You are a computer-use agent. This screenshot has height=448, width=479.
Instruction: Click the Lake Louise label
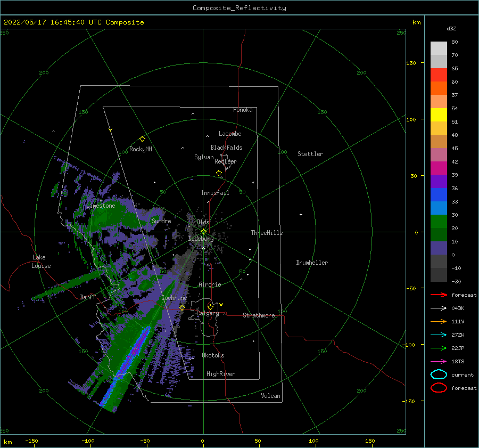point(41,262)
